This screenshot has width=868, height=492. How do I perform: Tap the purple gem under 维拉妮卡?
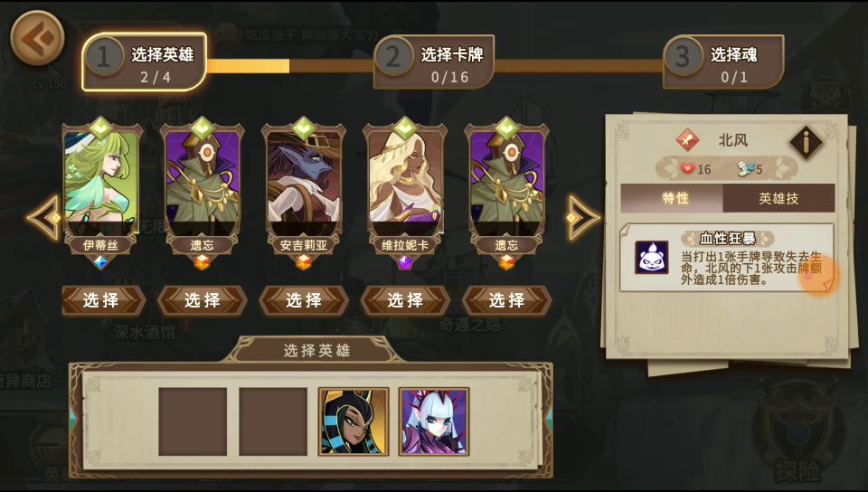tap(405, 262)
